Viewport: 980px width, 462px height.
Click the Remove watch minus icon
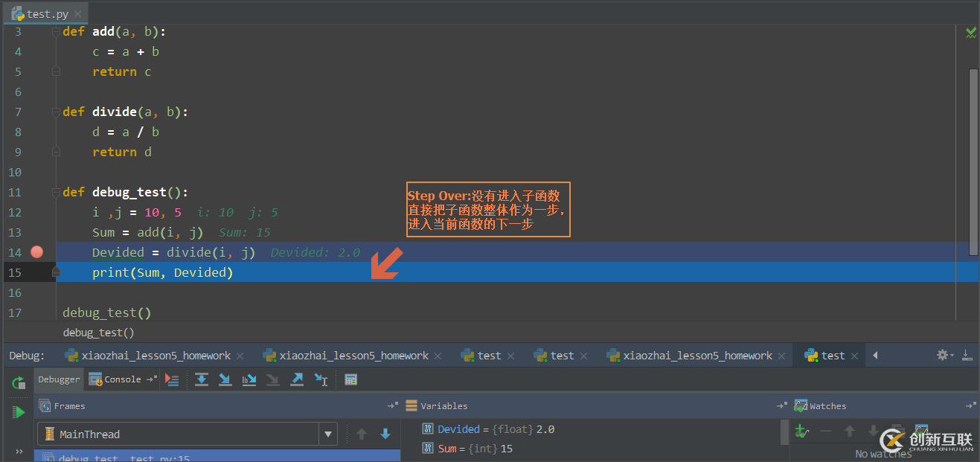click(x=825, y=431)
